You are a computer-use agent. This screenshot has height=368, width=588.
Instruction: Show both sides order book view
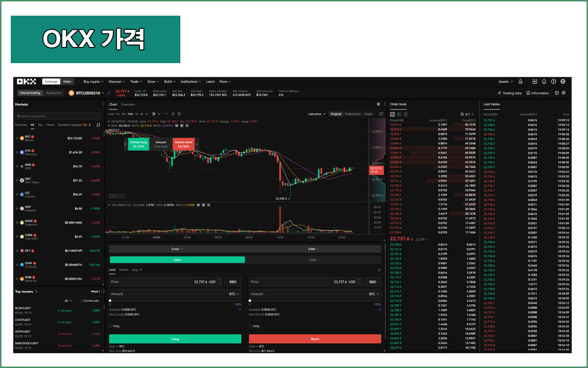click(x=392, y=114)
